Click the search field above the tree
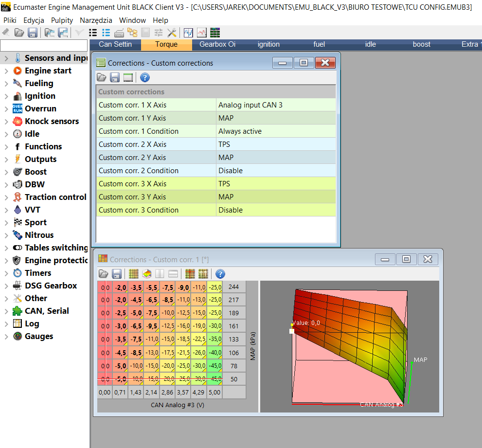482x448 pixels. 43,45
